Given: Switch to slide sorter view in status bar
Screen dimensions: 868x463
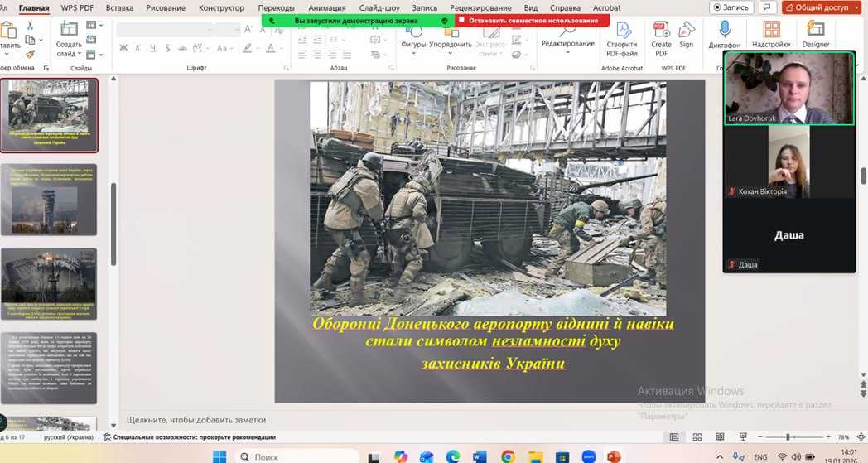Looking at the screenshot, I should (x=697, y=436).
